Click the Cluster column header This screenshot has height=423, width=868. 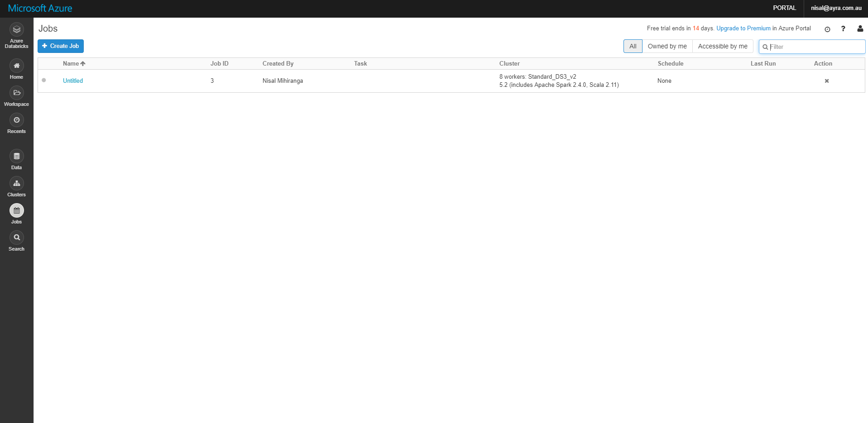tap(509, 64)
